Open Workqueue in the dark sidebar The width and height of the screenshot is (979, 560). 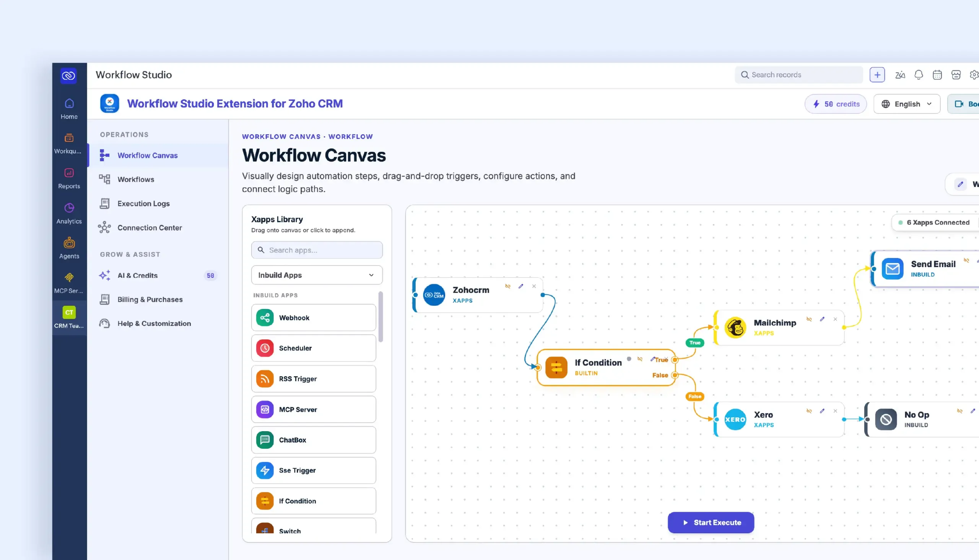click(x=69, y=143)
